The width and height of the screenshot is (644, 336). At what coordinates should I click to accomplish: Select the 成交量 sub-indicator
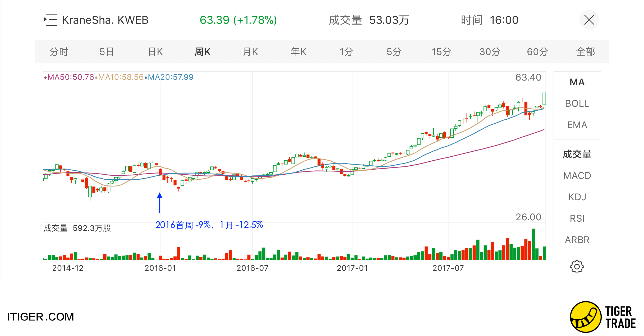[x=577, y=154]
